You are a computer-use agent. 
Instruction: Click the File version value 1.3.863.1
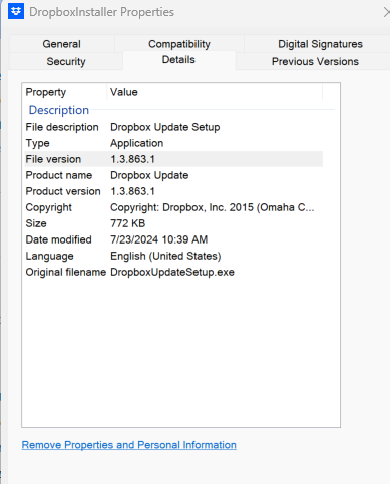[x=132, y=159]
